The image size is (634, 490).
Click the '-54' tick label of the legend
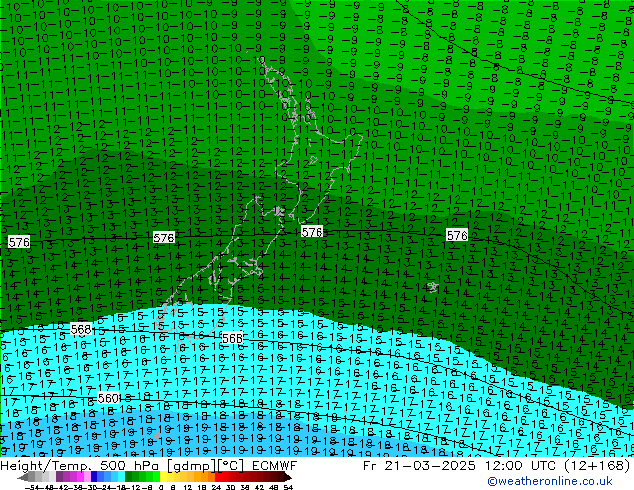(32, 487)
